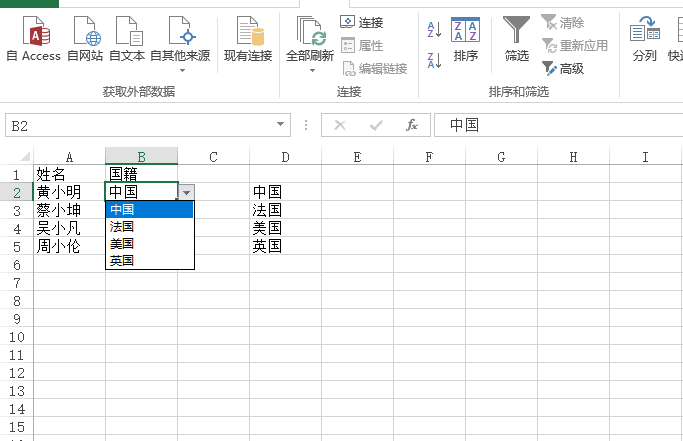This screenshot has width=683, height=441.
Task: Open the Insert Function fx button
Action: (412, 126)
